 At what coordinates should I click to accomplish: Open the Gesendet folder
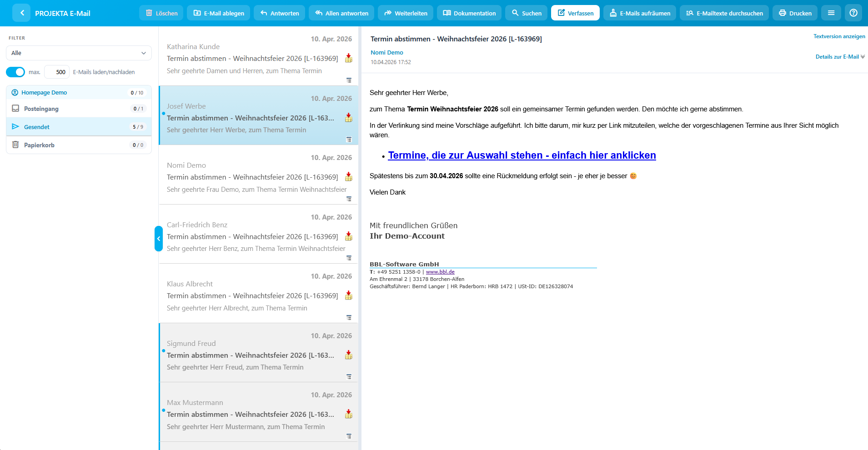coord(79,127)
